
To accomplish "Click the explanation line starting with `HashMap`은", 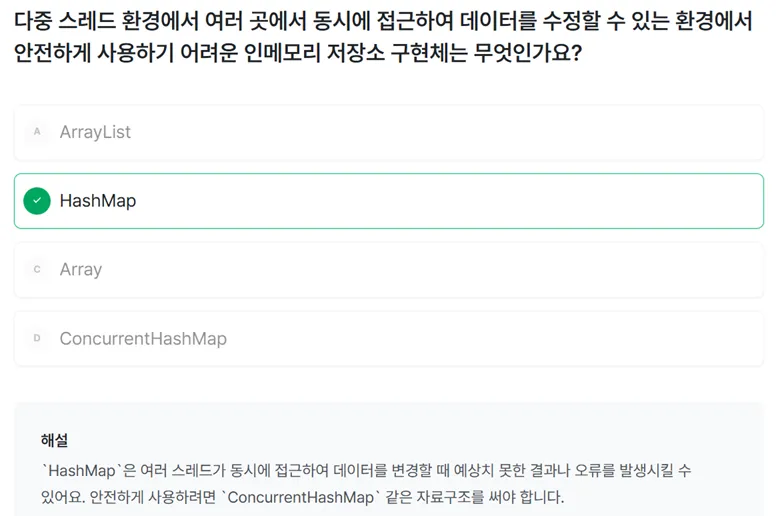I will coord(365,470).
